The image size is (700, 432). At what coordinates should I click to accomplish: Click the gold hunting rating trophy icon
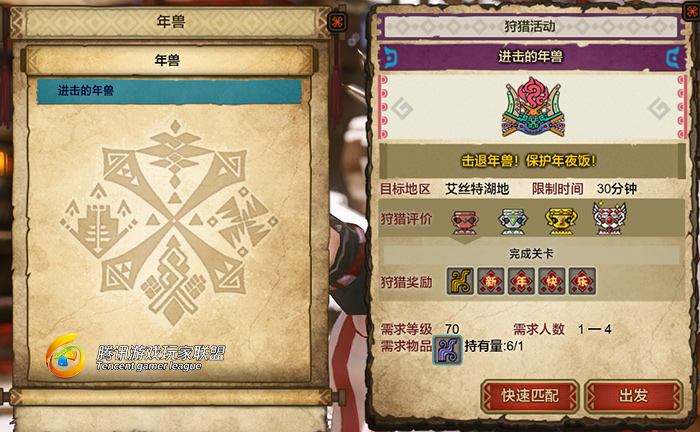(561, 221)
